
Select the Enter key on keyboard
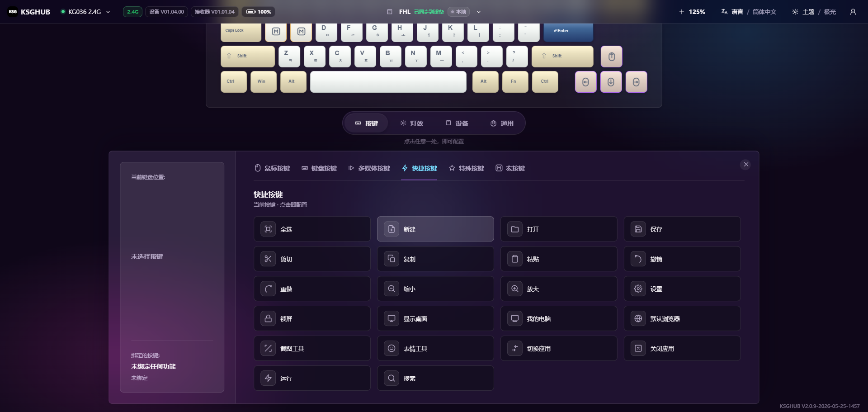click(x=568, y=33)
